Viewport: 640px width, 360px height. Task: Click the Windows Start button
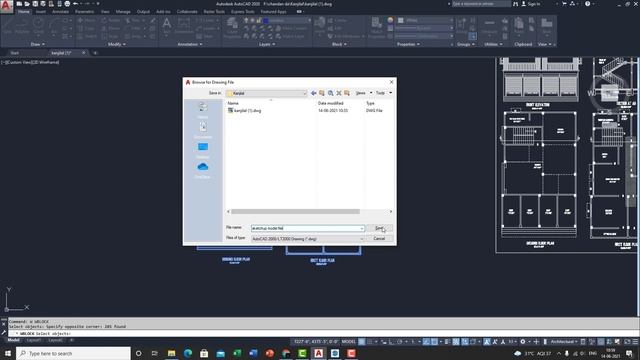[x=8, y=353]
